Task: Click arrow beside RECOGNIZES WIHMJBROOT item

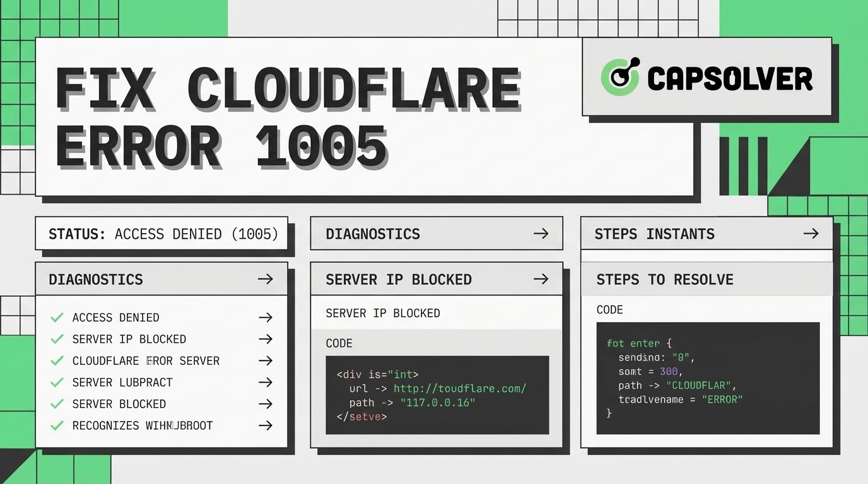Action: 266,425
